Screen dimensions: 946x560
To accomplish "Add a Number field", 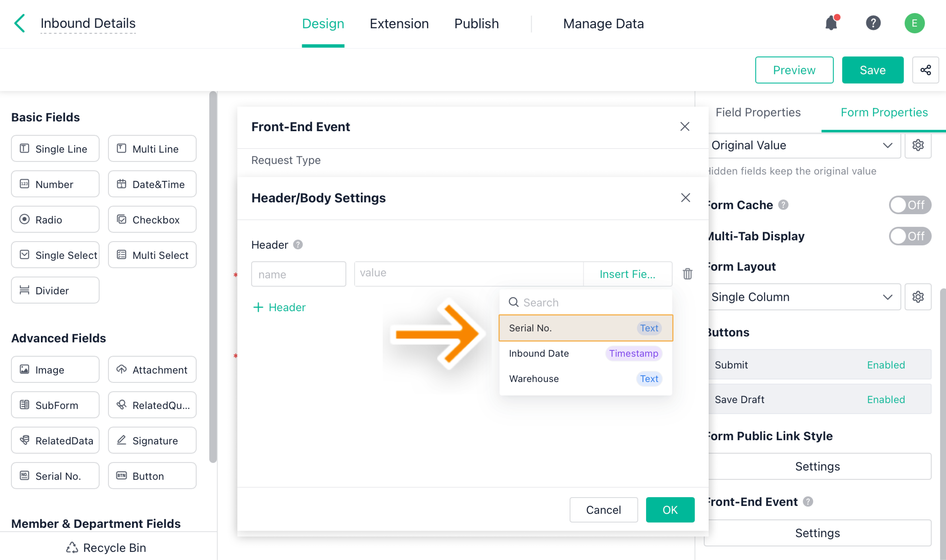I will (55, 184).
